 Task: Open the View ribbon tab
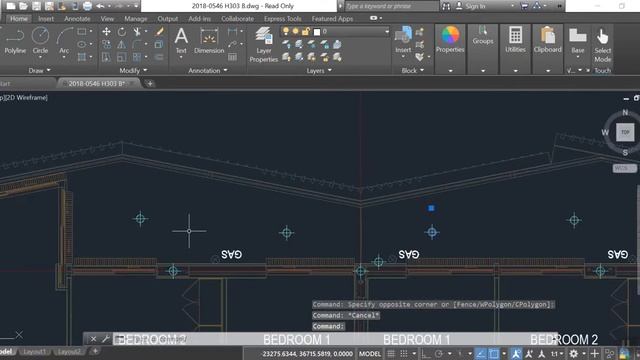[107, 19]
